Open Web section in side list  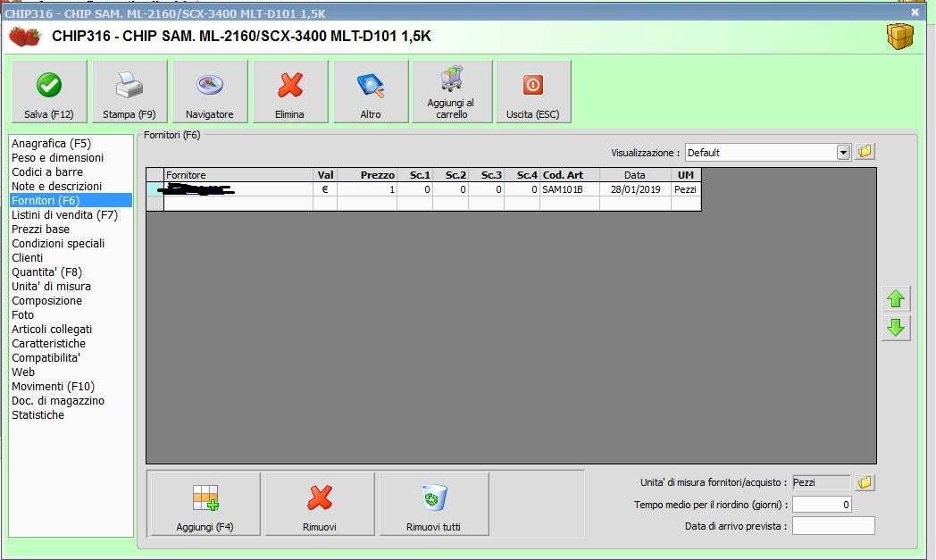pyautogui.click(x=23, y=372)
